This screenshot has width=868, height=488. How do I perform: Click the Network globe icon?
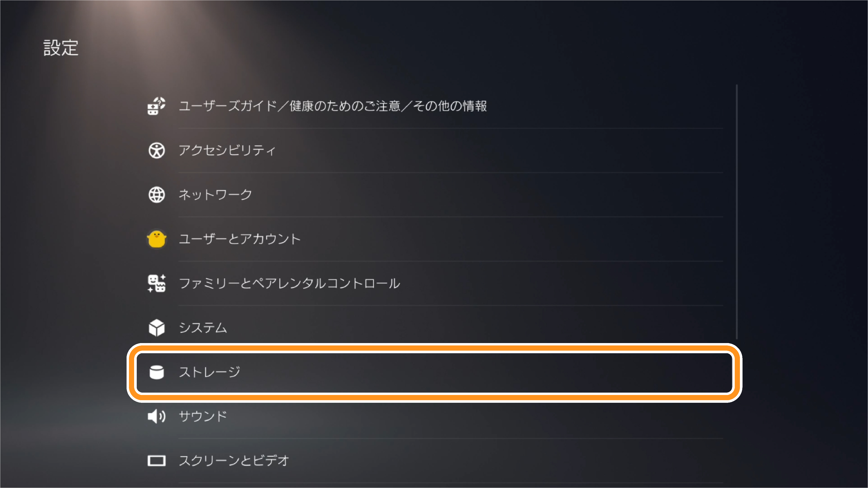(156, 195)
